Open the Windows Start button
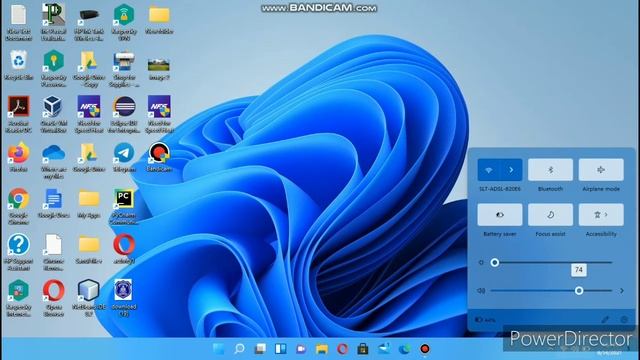The image size is (640, 360). [219, 349]
